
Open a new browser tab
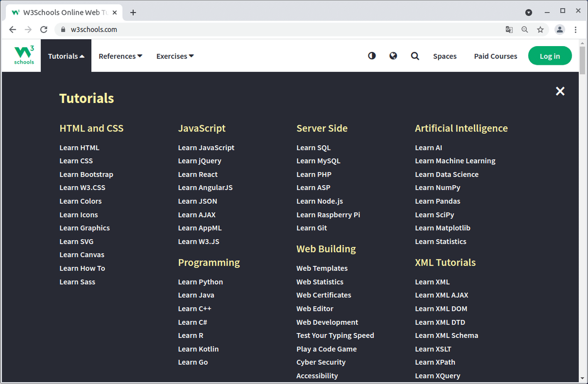pyautogui.click(x=133, y=13)
